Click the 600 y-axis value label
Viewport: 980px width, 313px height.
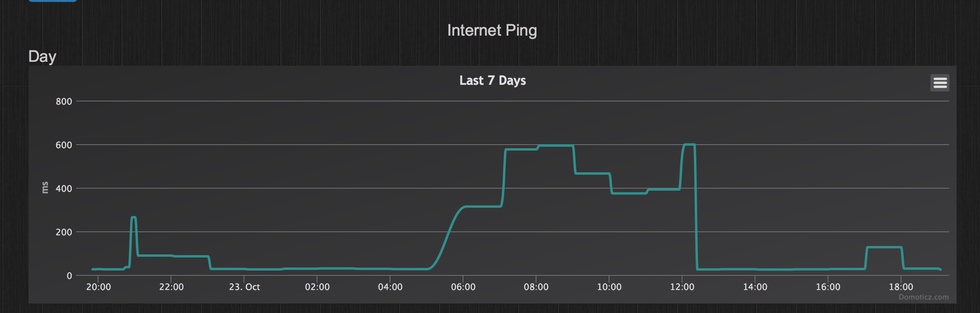click(x=64, y=145)
